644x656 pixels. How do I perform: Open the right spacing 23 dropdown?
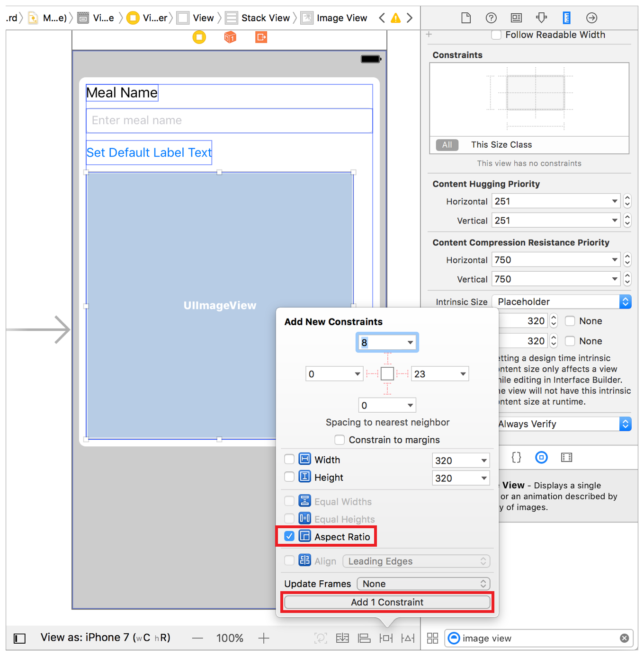point(463,374)
